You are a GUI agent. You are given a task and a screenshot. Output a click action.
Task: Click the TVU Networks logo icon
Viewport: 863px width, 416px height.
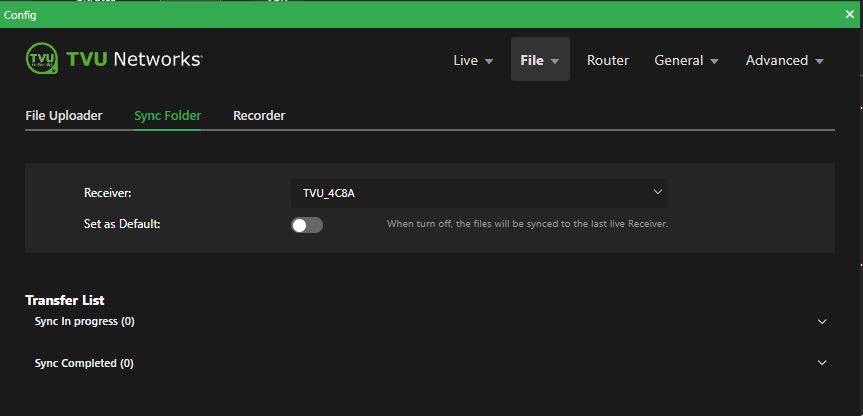click(42, 58)
